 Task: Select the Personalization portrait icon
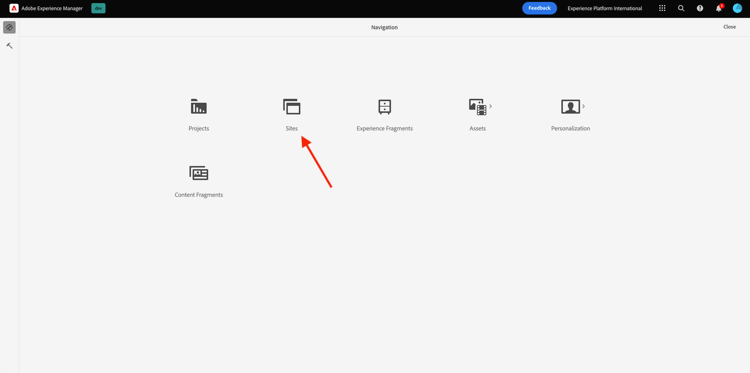tap(570, 107)
